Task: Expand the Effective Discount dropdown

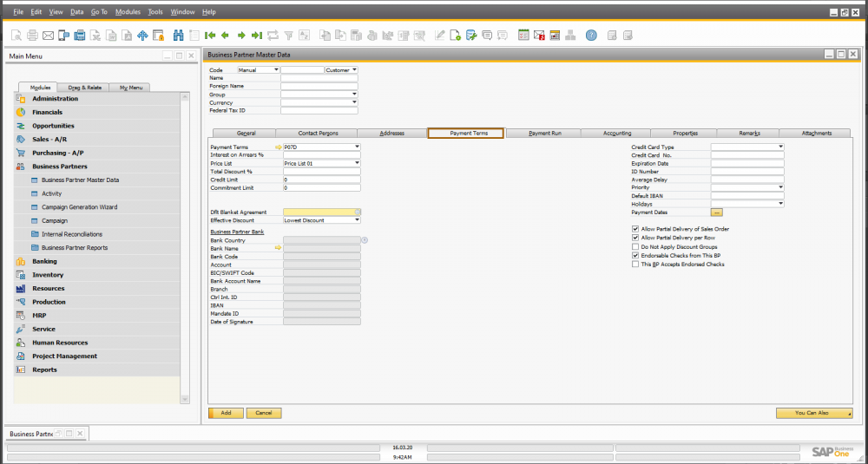Action: coord(356,220)
